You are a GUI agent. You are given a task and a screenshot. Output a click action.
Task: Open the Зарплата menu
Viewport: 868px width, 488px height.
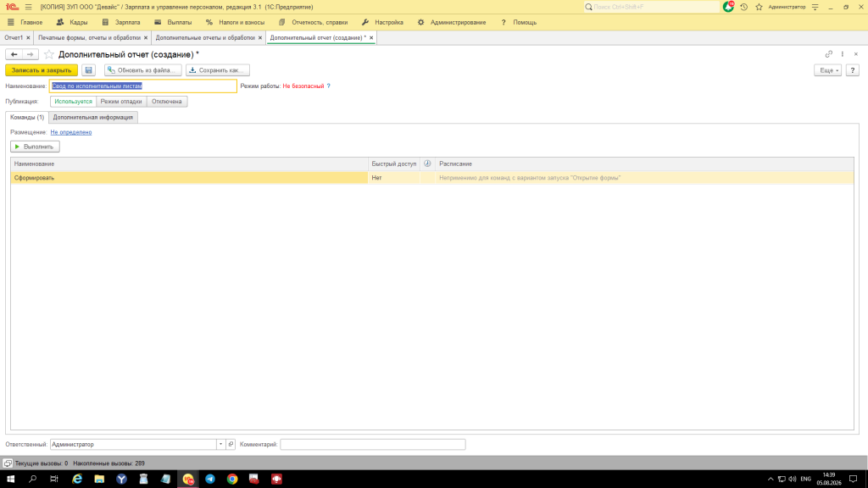121,23
